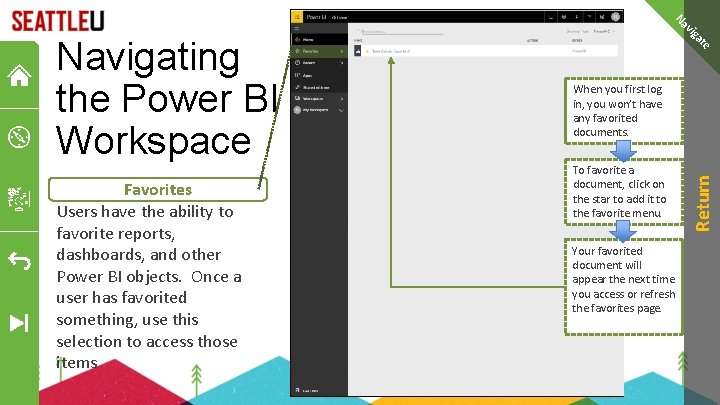Click the slide's Home icon in green sidebar
The height and width of the screenshot is (405, 720).
(19, 75)
